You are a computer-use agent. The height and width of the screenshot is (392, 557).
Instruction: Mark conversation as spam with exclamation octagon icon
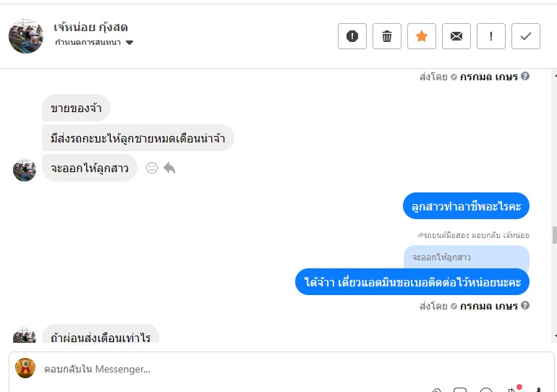pos(352,36)
